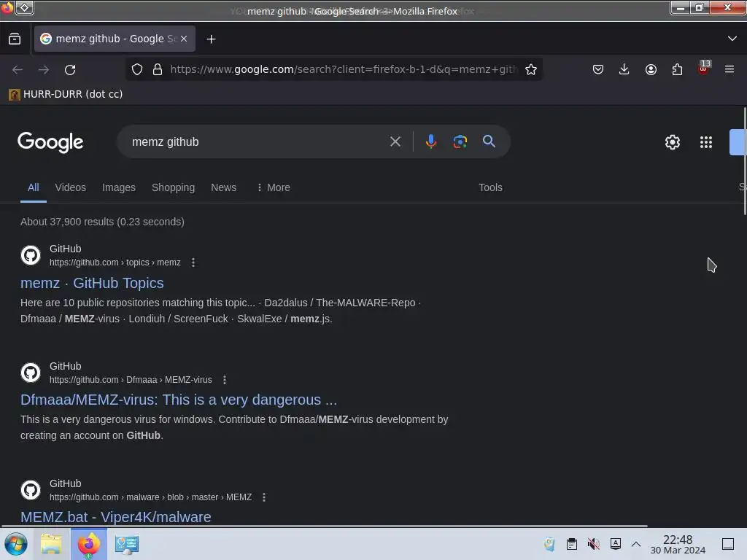747x560 pixels.
Task: Open tracking protection shield icon
Action: (137, 69)
